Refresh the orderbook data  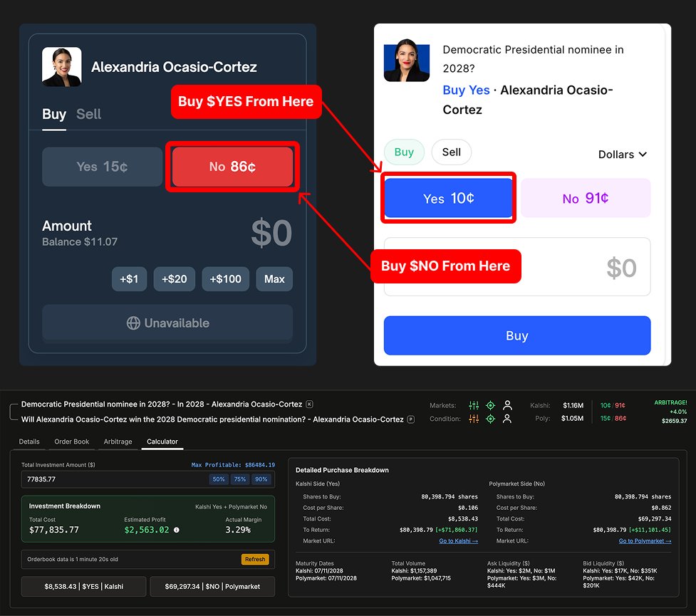(255, 559)
